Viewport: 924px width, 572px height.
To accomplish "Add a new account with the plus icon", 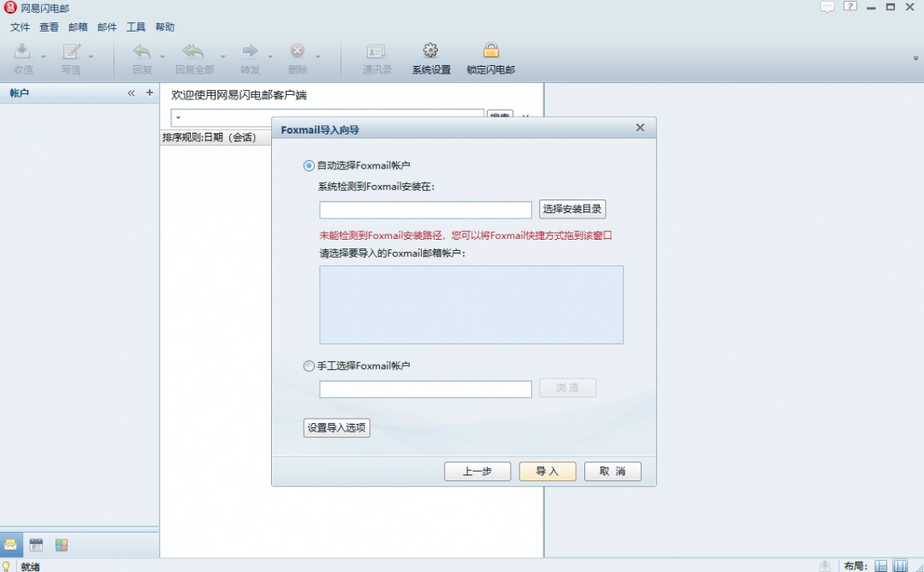I will [150, 92].
